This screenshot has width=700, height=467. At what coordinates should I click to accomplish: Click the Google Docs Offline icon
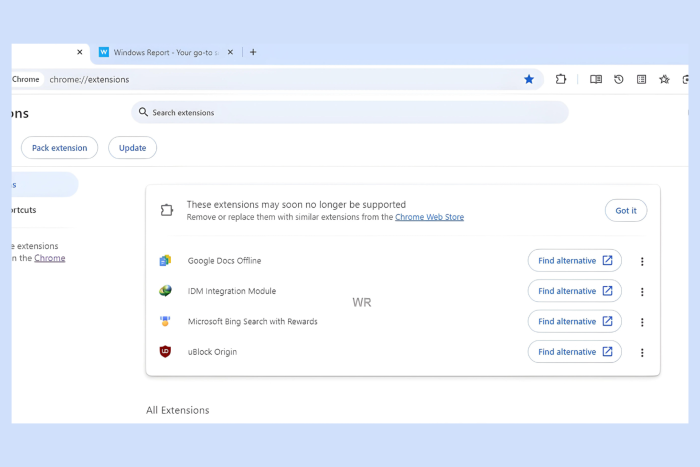pyautogui.click(x=165, y=260)
